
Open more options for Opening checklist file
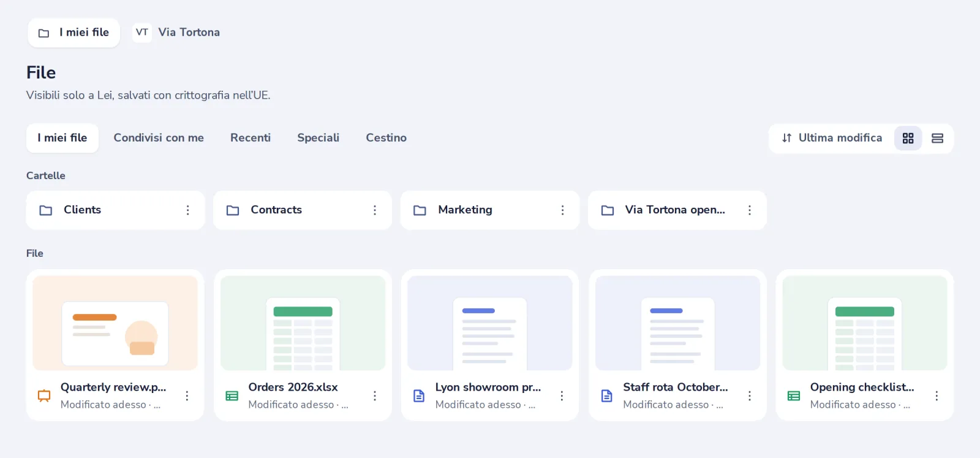click(937, 396)
